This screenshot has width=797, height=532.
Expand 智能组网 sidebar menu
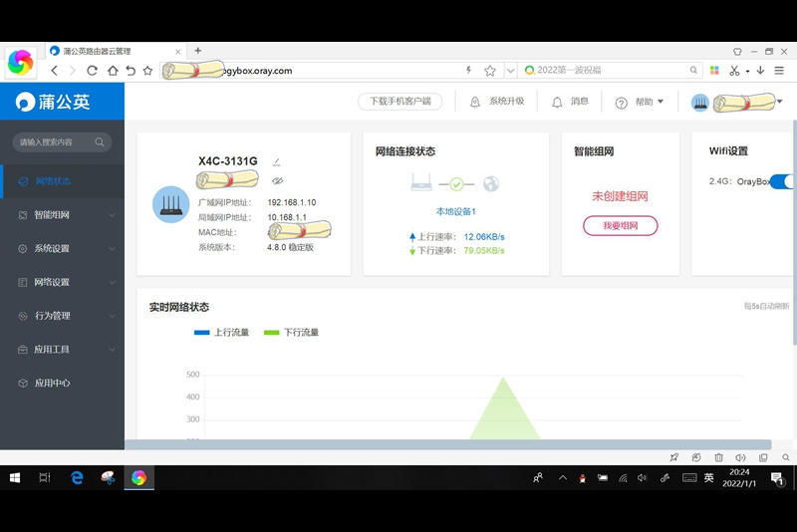(x=62, y=215)
